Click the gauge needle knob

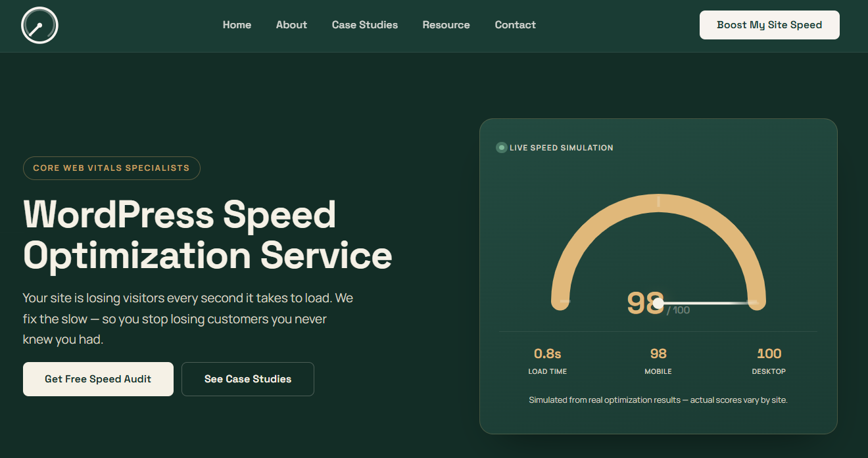click(658, 303)
